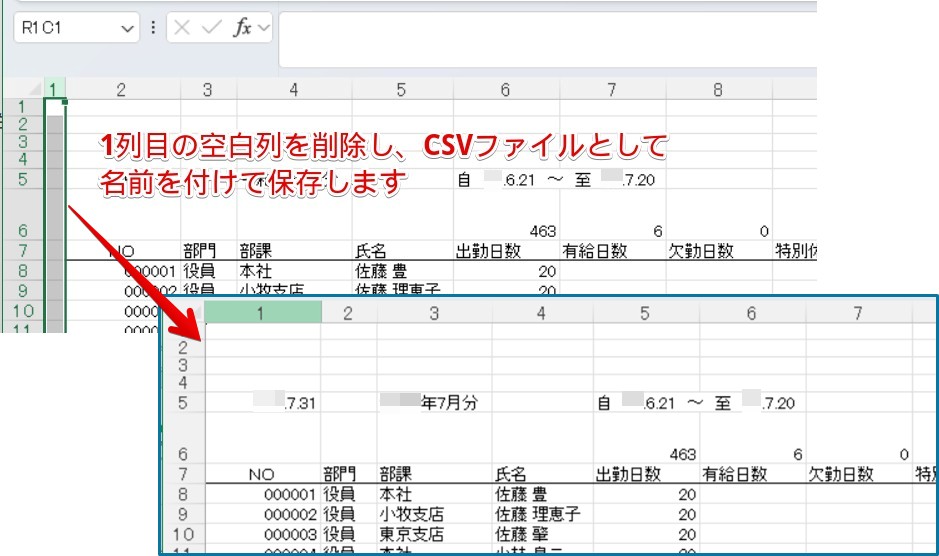Select the row 1 header
The image size is (939, 556).
[x=22, y=106]
